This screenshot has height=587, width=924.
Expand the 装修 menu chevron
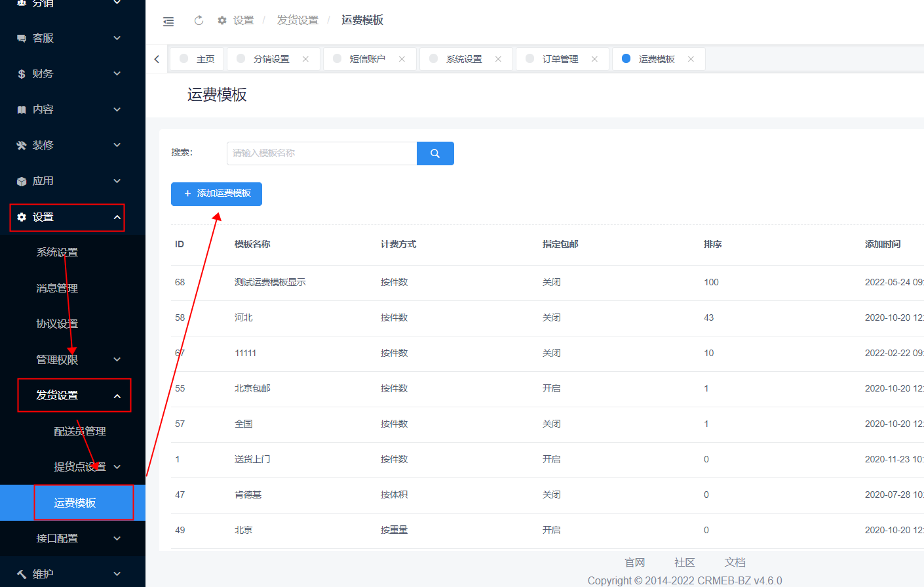(x=117, y=145)
